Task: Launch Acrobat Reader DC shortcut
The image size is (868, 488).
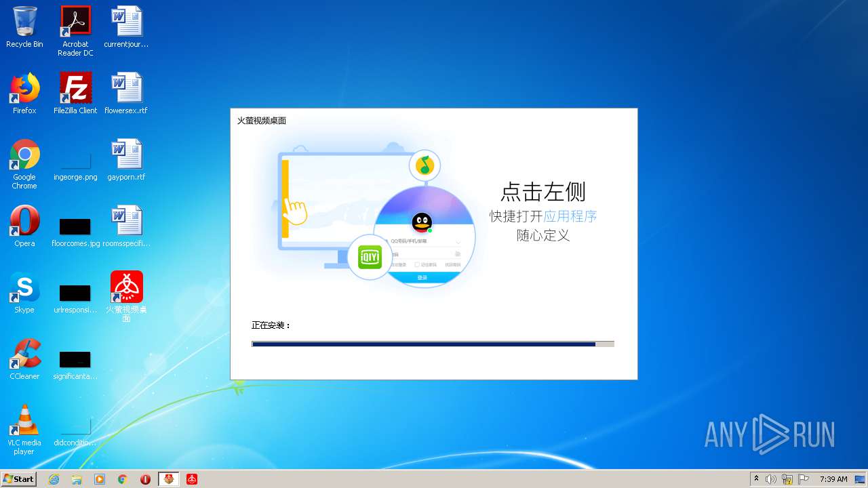Action: click(75, 31)
